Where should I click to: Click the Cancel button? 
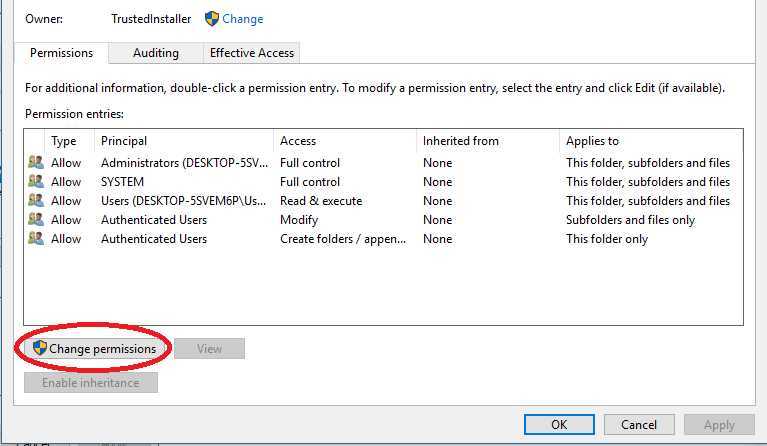tap(639, 425)
